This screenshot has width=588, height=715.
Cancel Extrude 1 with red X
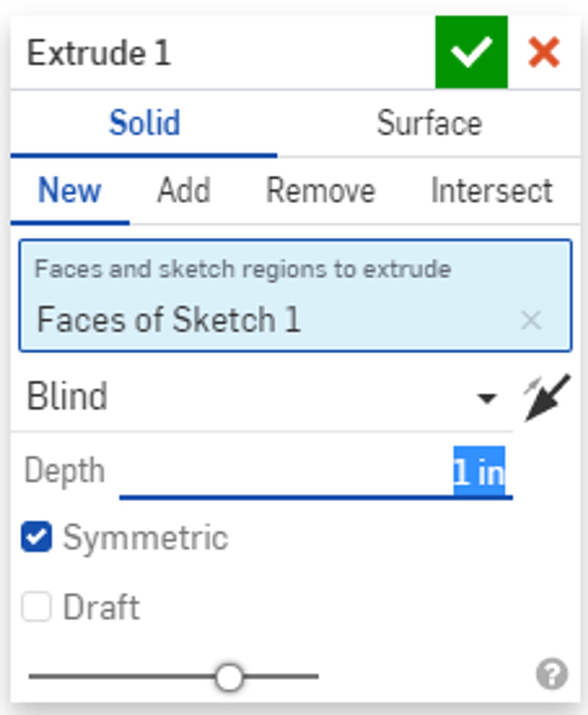[x=544, y=52]
